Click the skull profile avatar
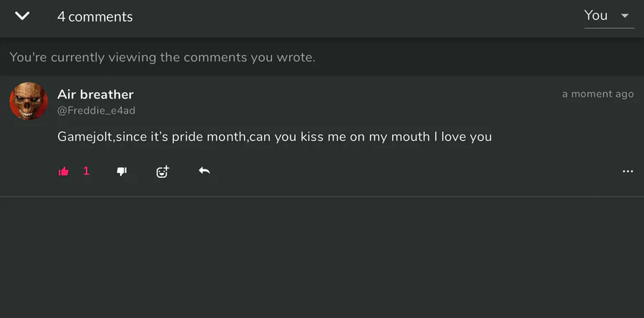This screenshot has width=644, height=318. (29, 101)
